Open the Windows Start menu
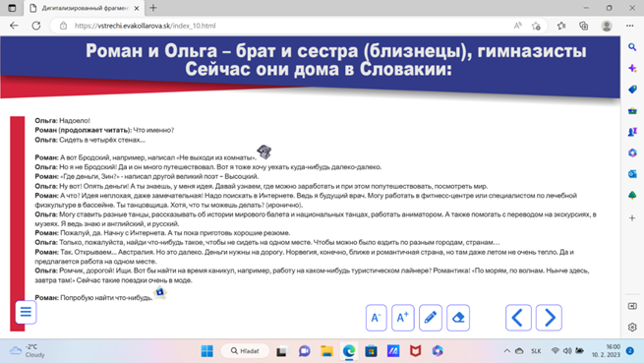 [207, 351]
